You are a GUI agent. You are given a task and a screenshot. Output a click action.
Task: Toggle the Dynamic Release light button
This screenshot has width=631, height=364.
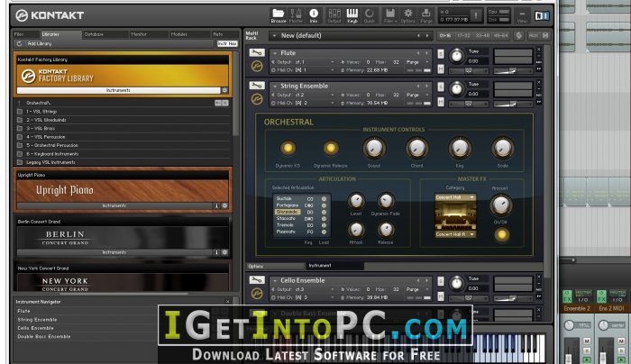[x=331, y=148]
